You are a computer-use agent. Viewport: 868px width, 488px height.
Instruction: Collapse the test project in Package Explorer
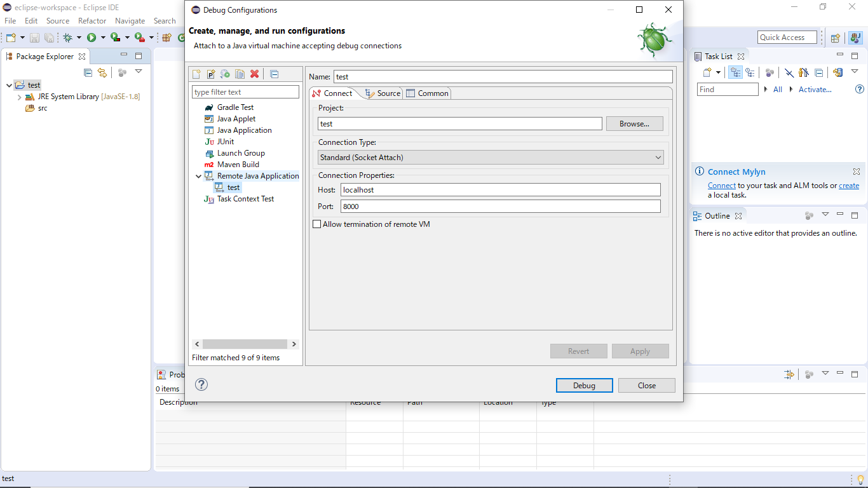tap(8, 85)
